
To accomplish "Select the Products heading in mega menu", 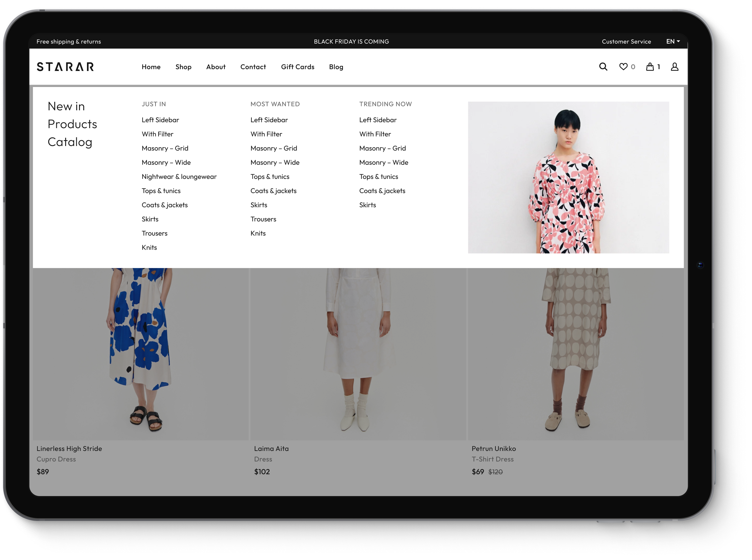I will click(x=72, y=124).
